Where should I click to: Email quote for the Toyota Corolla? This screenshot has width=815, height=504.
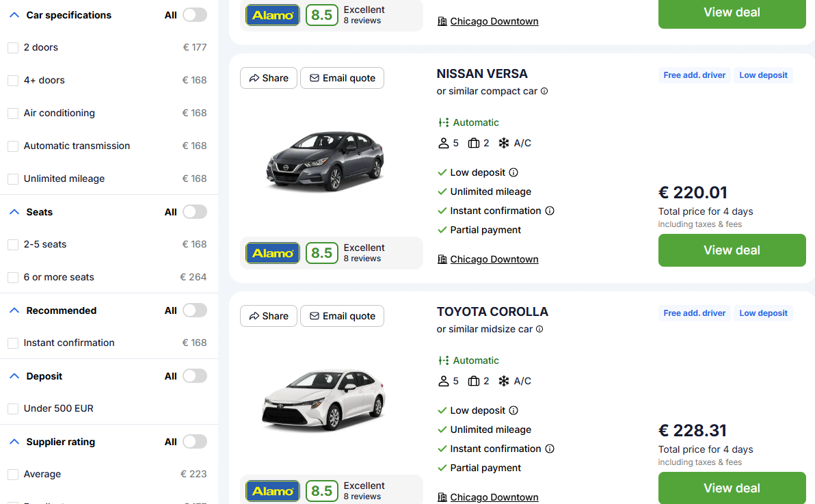pos(342,316)
